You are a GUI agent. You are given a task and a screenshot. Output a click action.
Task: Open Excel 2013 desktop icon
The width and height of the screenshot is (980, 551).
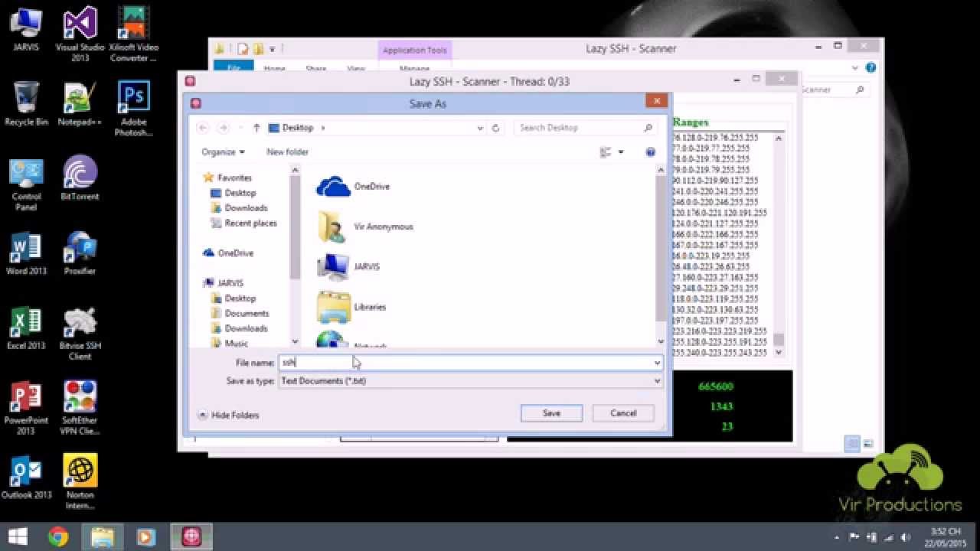(26, 328)
